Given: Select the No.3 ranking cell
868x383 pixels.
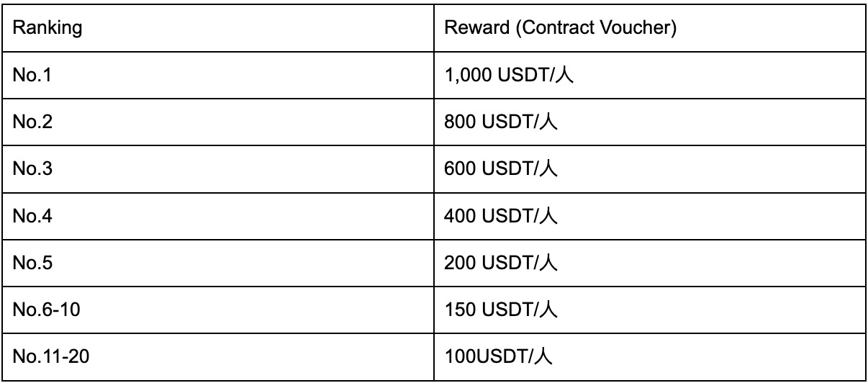Looking at the screenshot, I should (217, 168).
